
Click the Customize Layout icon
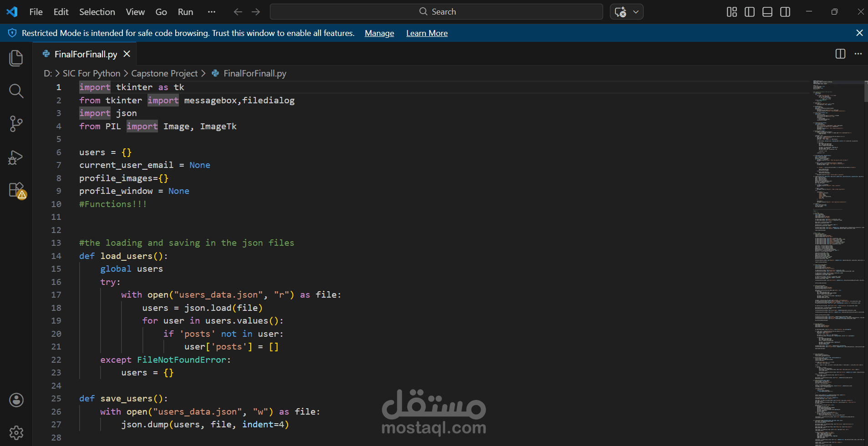732,12
